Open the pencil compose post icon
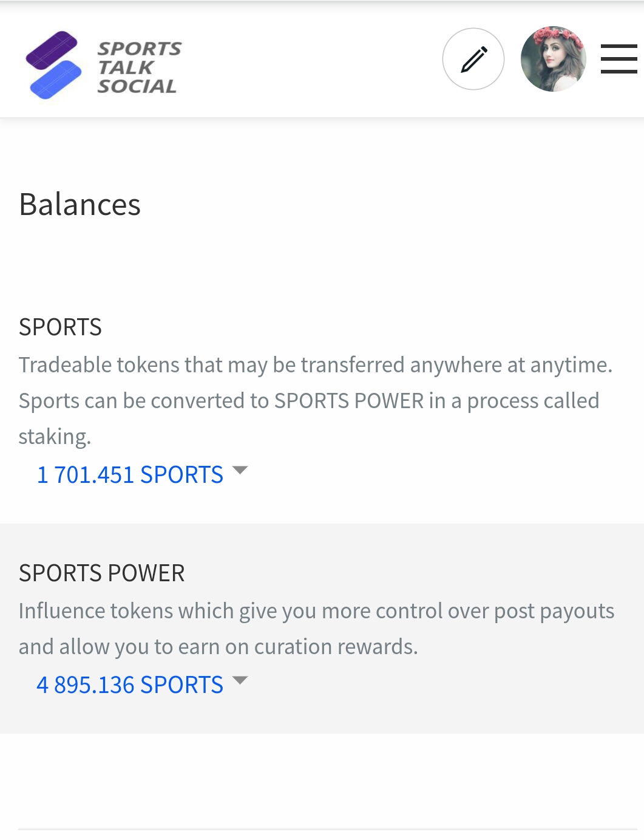This screenshot has height=840, width=644. click(473, 59)
